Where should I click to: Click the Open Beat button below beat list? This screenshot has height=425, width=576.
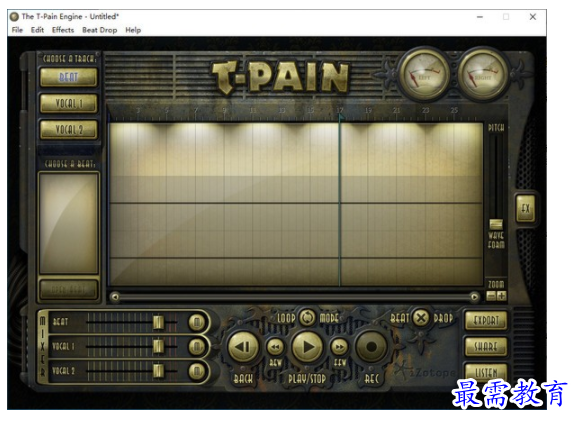pyautogui.click(x=68, y=290)
